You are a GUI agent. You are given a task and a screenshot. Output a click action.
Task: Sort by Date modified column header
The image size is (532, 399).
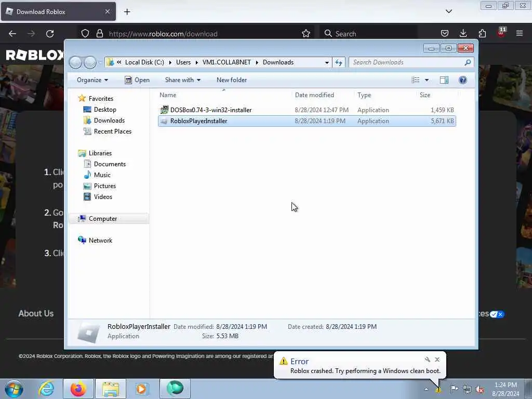[322, 95]
